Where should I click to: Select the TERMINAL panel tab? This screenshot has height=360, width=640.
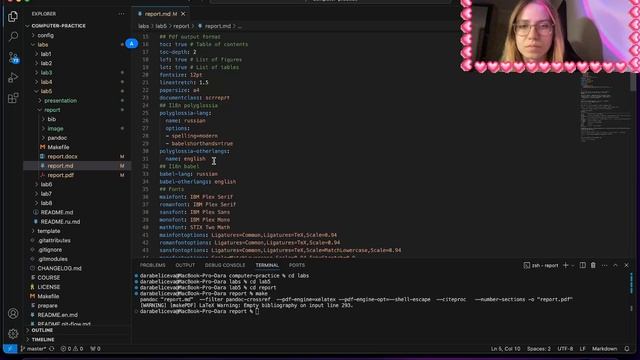tap(267, 265)
